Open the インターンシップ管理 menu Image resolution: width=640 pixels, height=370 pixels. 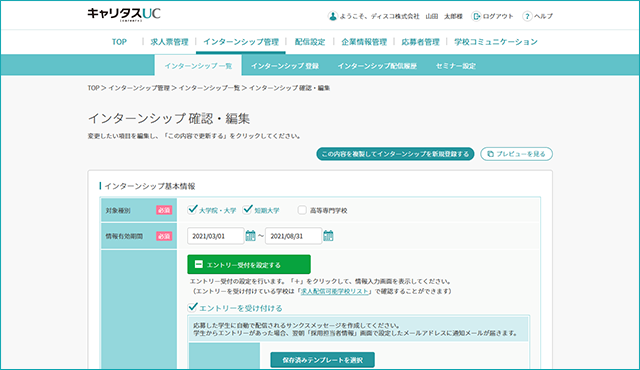pos(241,42)
